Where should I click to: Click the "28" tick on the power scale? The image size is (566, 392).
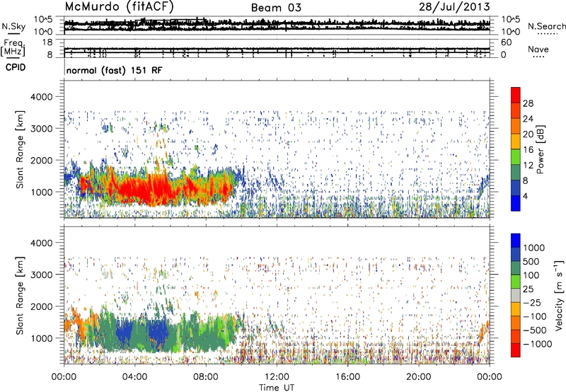point(528,103)
